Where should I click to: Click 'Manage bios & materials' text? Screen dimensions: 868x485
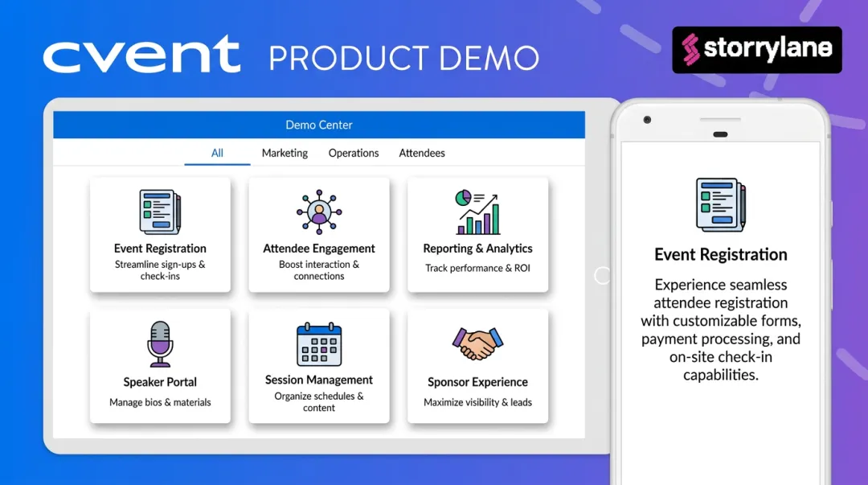[160, 402]
